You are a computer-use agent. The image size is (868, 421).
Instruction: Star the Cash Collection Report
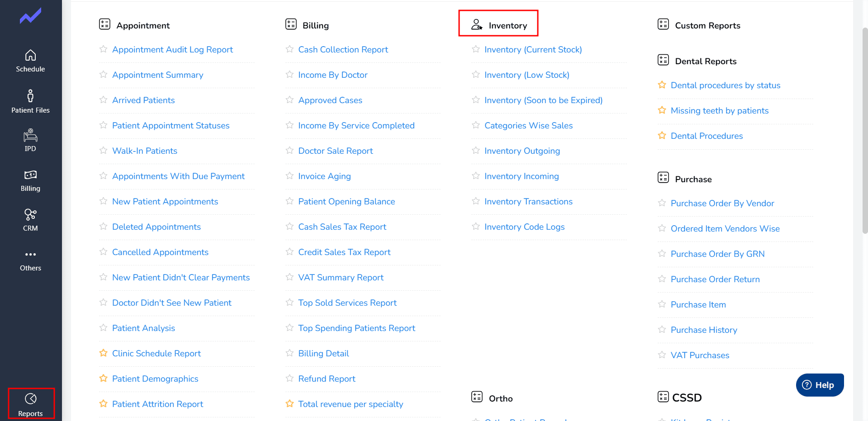click(289, 49)
